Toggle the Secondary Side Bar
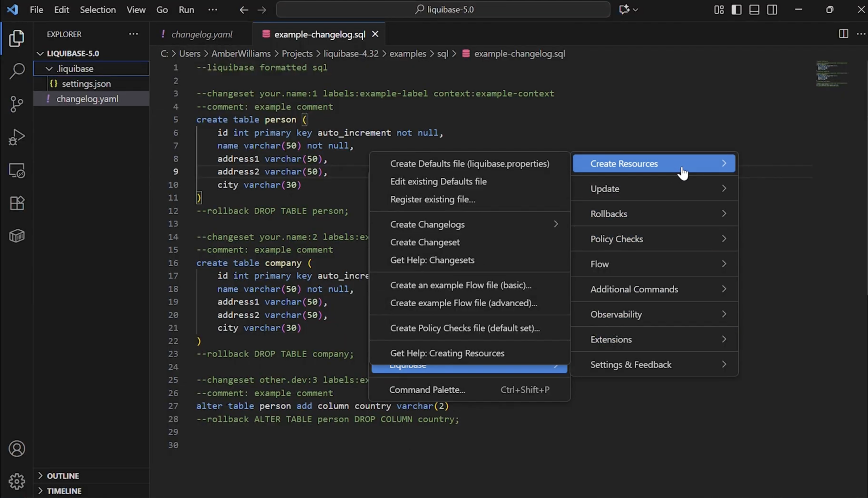Image resolution: width=868 pixels, height=498 pixels. pos(772,10)
